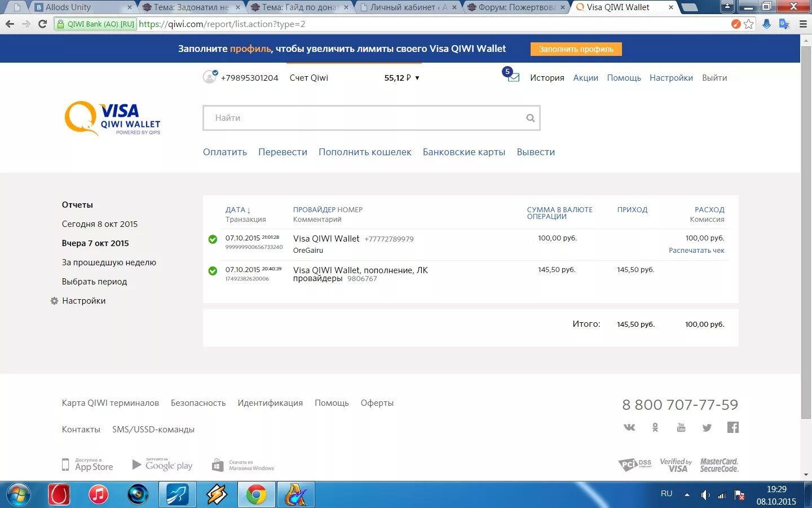
Task: Click the green checkmark on the 100 руб transaction
Action: [213, 239]
